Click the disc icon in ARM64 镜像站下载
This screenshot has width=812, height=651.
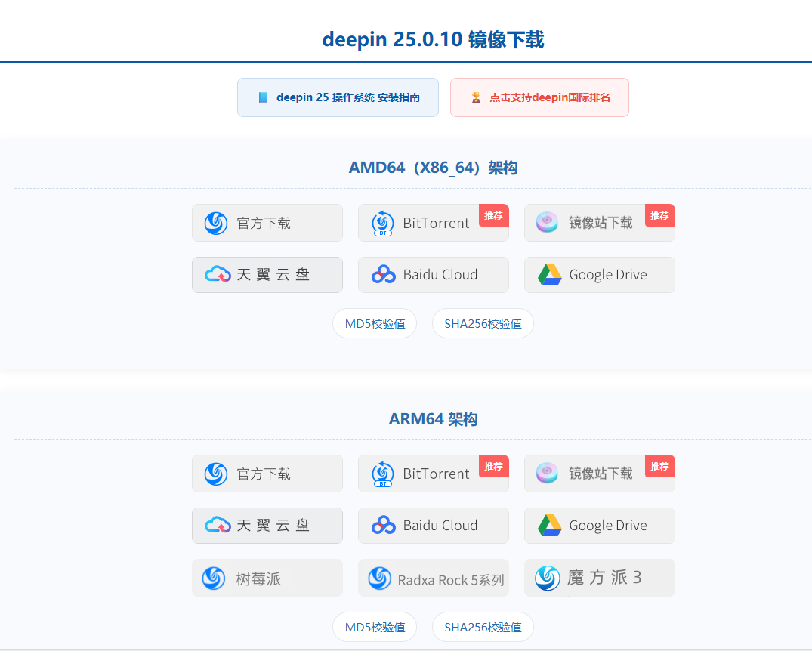point(547,473)
